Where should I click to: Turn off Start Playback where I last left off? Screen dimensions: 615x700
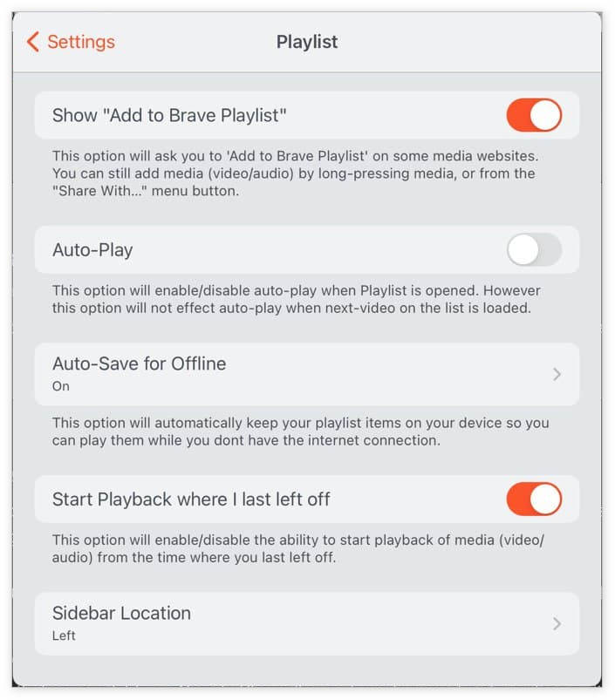tap(534, 499)
